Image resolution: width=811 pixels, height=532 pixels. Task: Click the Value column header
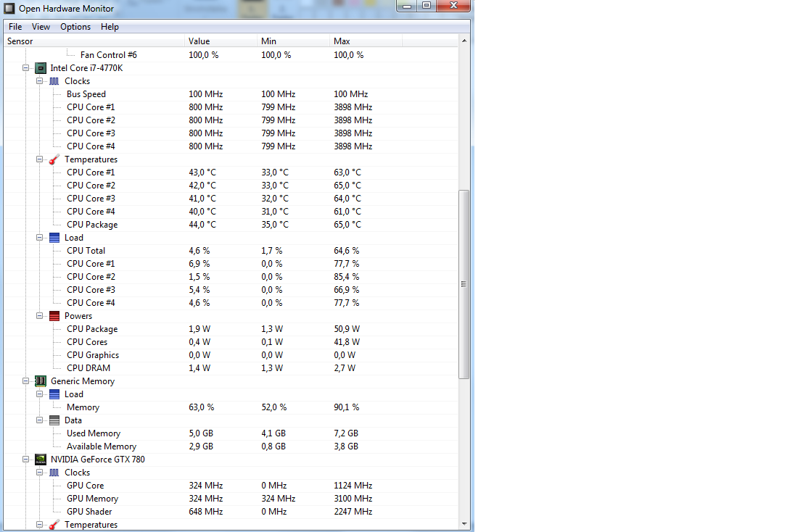pos(221,41)
